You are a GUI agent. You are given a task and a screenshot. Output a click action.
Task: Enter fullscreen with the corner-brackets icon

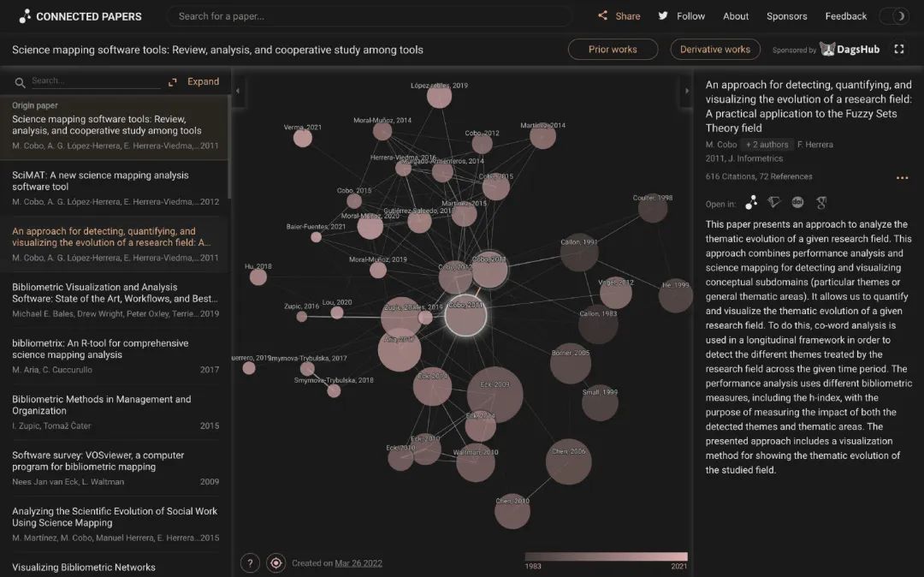[x=898, y=50]
